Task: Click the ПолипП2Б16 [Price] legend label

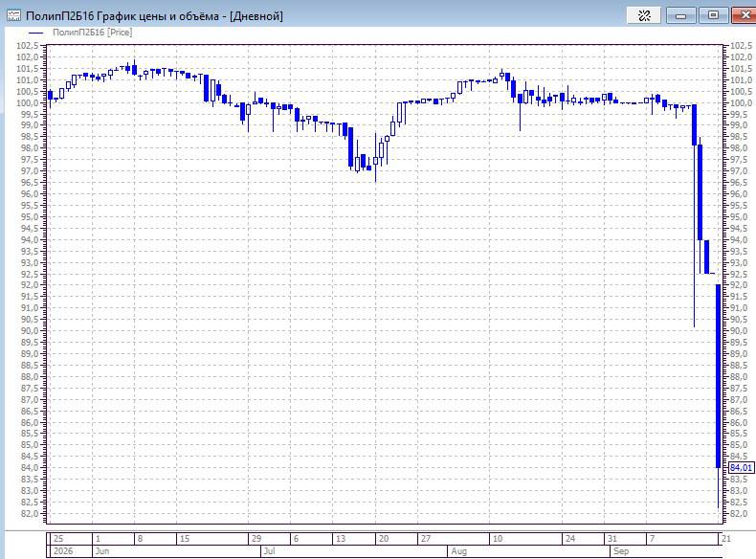Action: click(x=92, y=33)
